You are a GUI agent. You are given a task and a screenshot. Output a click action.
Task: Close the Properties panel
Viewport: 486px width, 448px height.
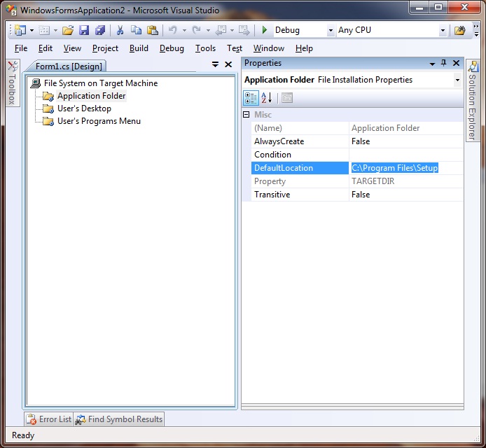pyautogui.click(x=457, y=63)
